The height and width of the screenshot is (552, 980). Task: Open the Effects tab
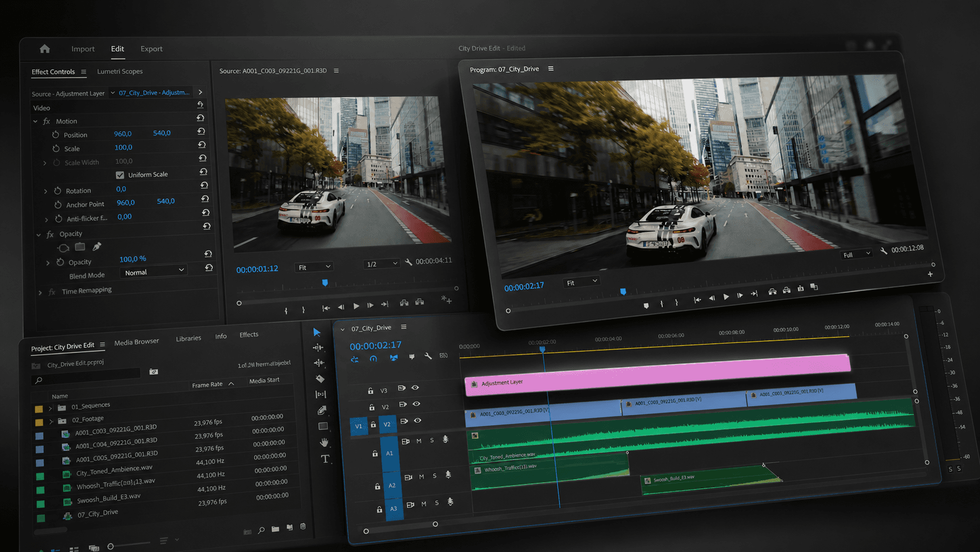coord(249,335)
